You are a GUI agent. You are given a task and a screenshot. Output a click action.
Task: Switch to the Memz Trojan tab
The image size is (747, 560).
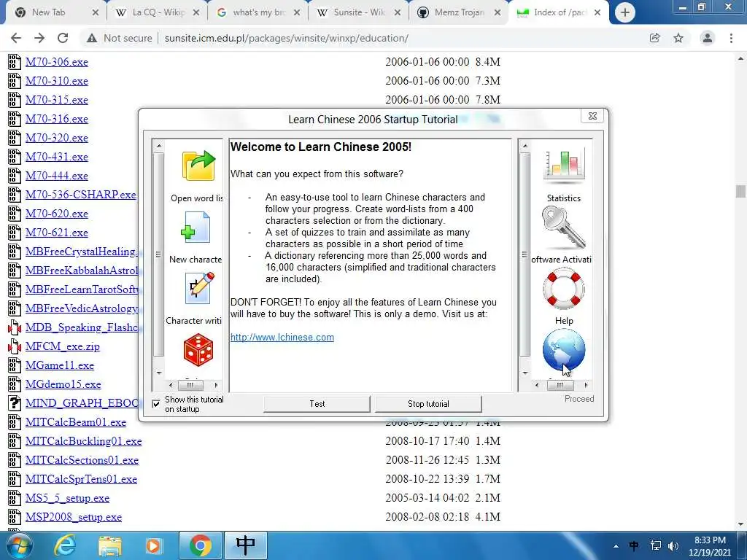pyautogui.click(x=459, y=12)
